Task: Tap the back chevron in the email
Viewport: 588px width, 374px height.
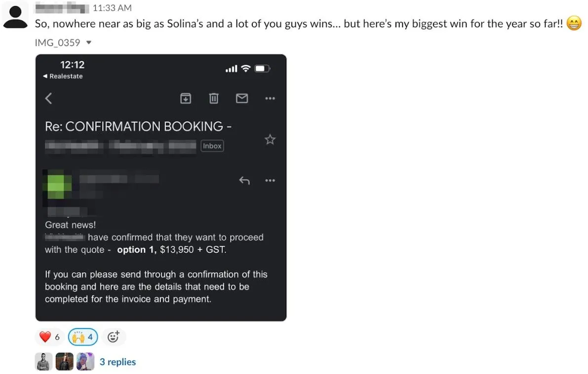Action: tap(48, 98)
